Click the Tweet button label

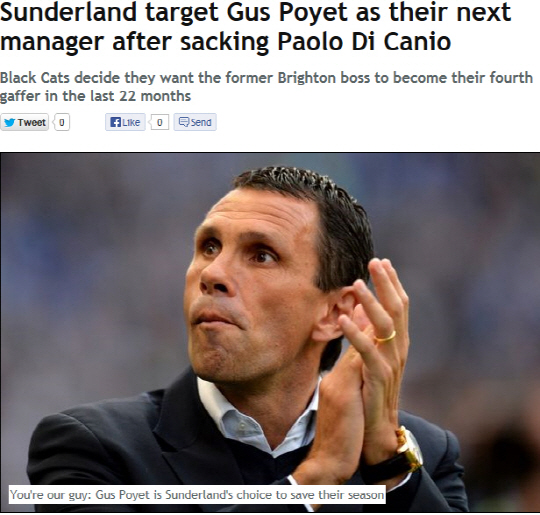[32, 122]
